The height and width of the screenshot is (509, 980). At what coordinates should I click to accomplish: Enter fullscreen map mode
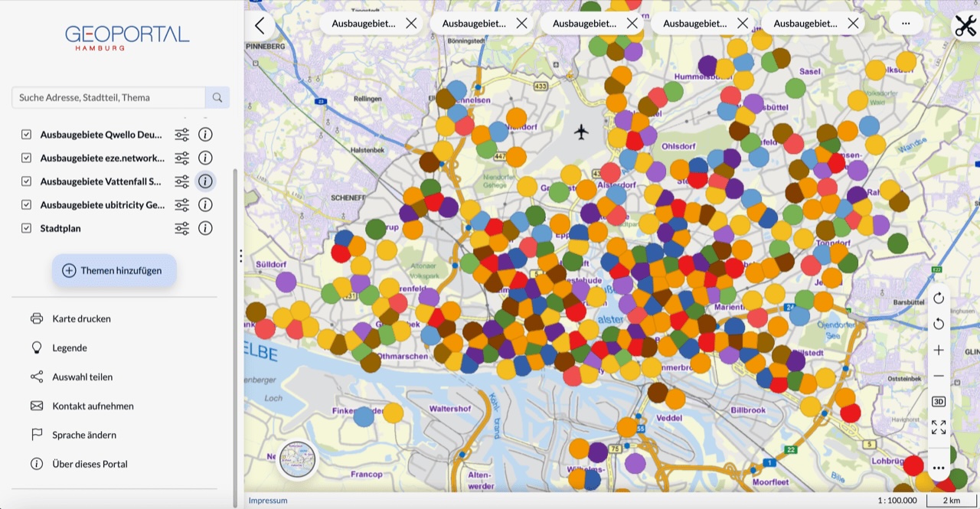coord(939,427)
